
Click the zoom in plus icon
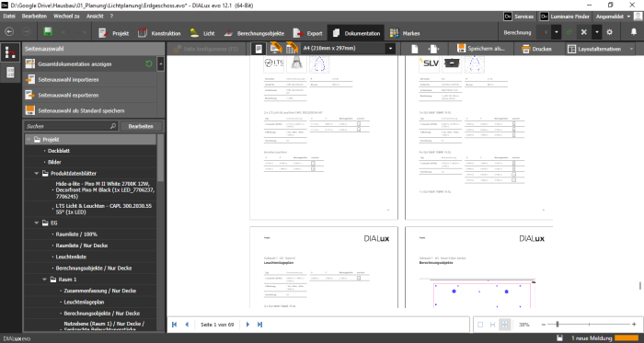[x=634, y=325]
